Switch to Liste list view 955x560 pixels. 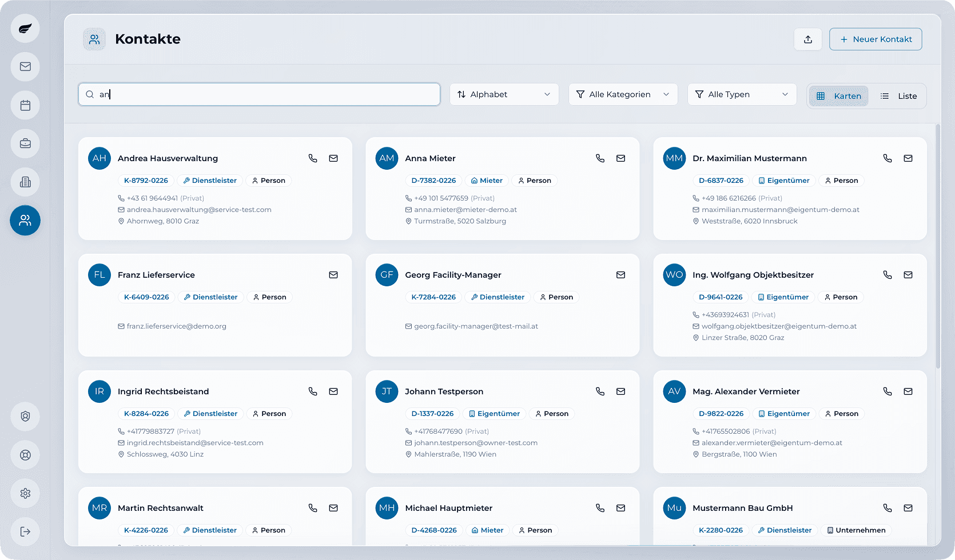point(898,96)
